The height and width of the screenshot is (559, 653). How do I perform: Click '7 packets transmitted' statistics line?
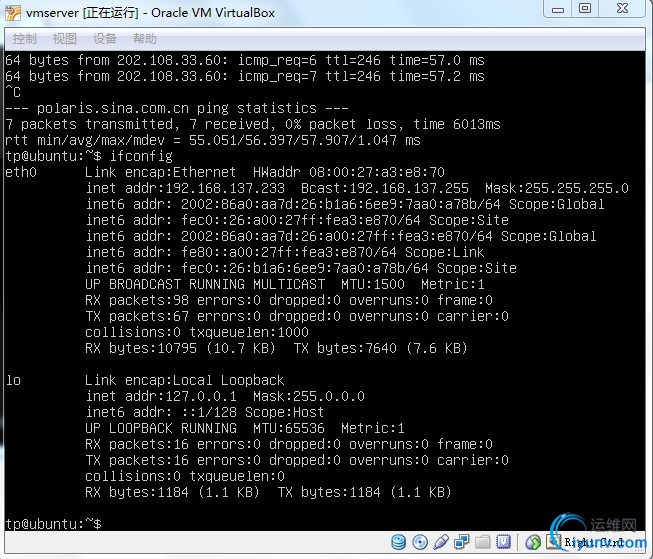click(253, 124)
